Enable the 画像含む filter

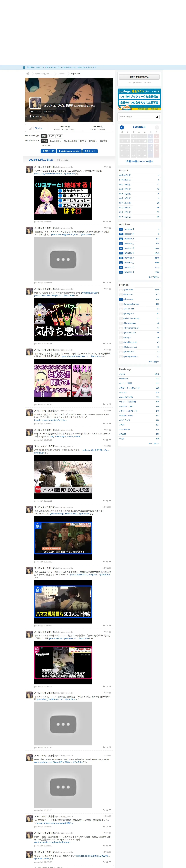point(103,141)
